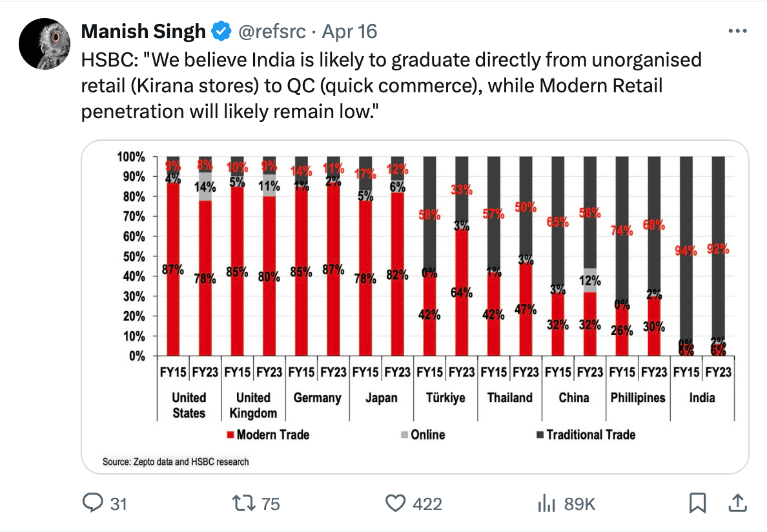Bookmark this tweet
The height and width of the screenshot is (532, 767).
(697, 503)
